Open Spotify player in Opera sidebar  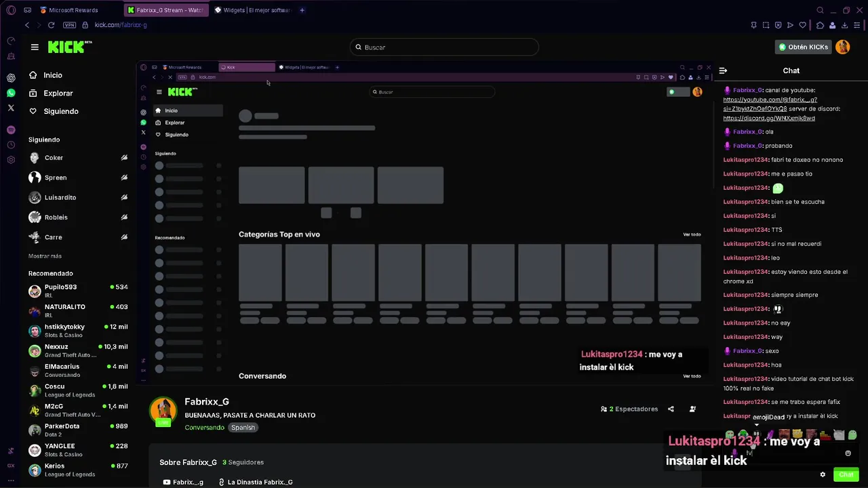coord(11,129)
